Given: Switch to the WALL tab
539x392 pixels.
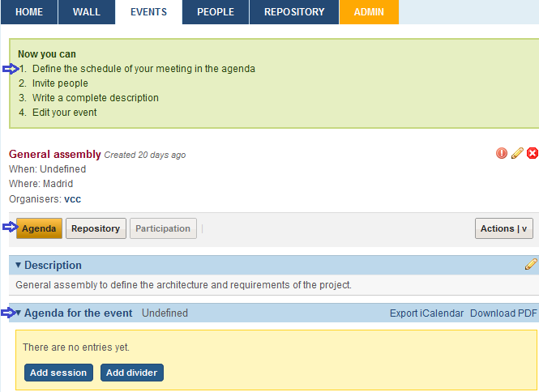Looking at the screenshot, I should click(87, 12).
